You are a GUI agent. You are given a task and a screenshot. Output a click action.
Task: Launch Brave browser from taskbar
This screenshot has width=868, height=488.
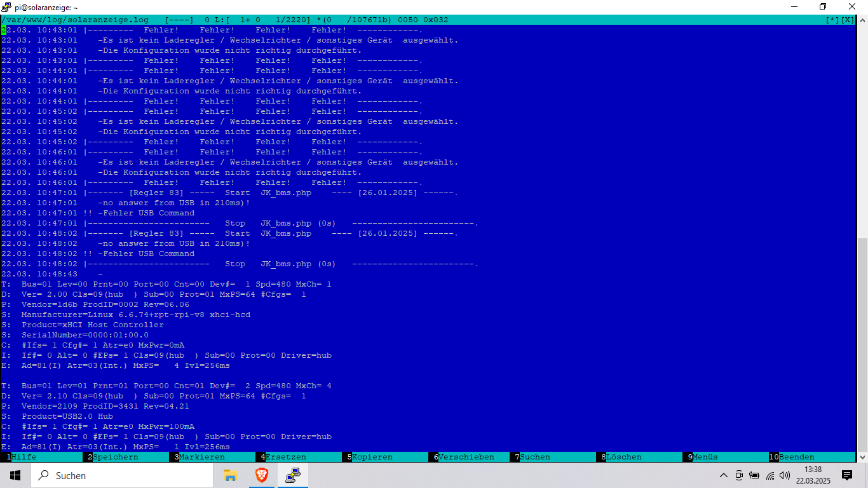pyautogui.click(x=261, y=475)
